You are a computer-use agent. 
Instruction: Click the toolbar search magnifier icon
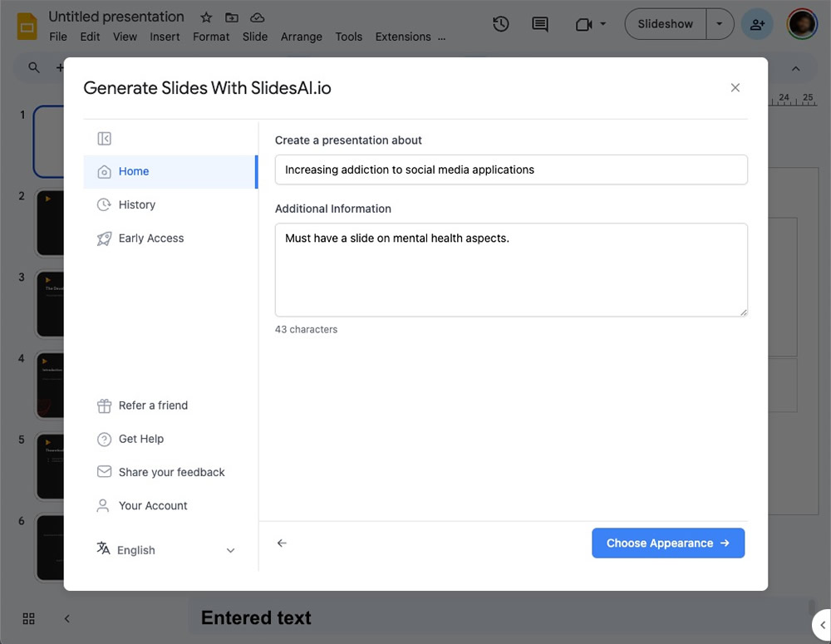coord(34,67)
